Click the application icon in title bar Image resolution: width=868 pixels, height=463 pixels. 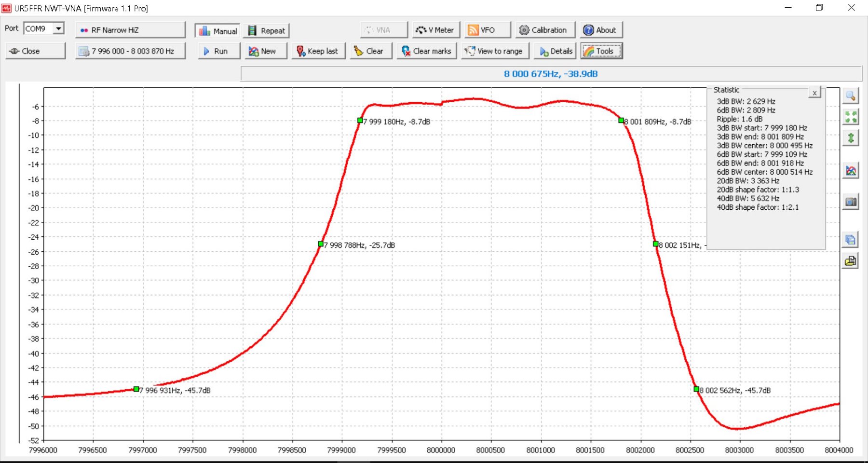6,8
